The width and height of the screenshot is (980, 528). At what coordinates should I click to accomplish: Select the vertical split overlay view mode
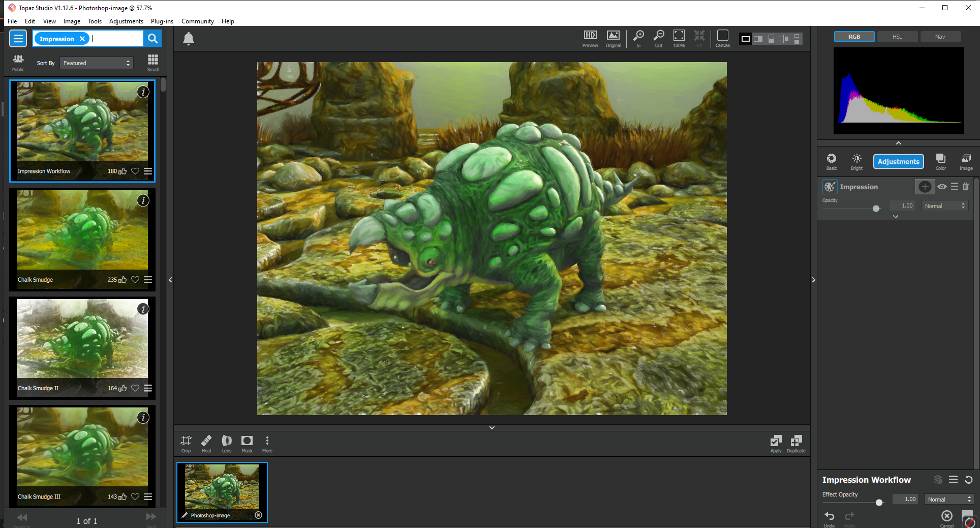click(x=758, y=39)
